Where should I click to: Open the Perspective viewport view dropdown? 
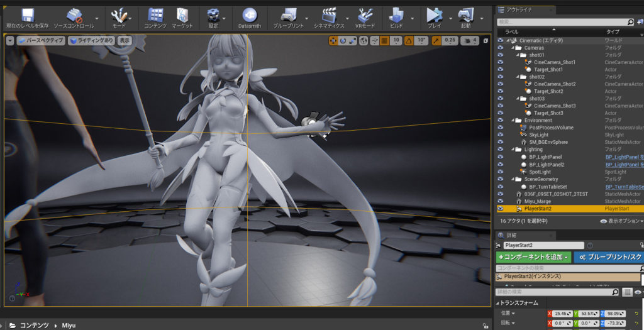click(x=41, y=40)
